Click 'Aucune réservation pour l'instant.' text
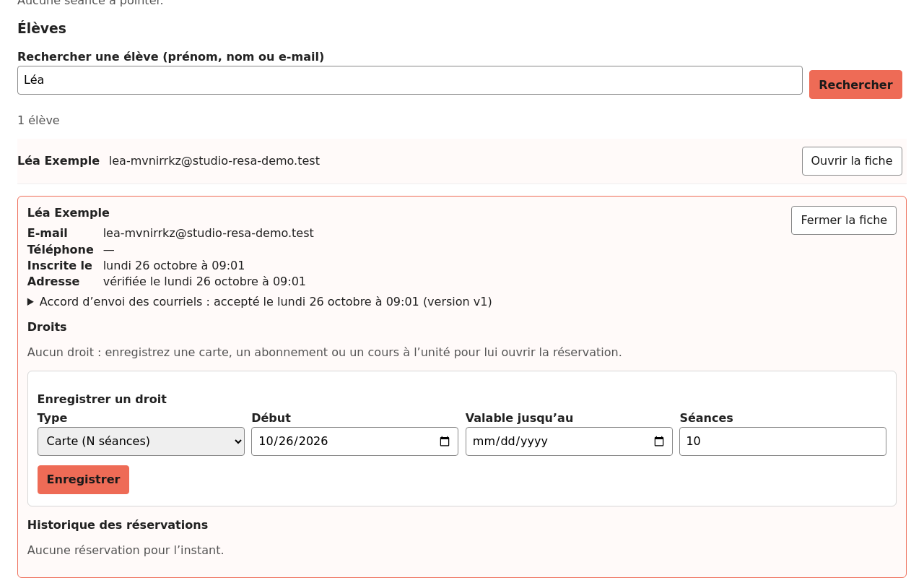The image size is (924, 578). coord(126,551)
